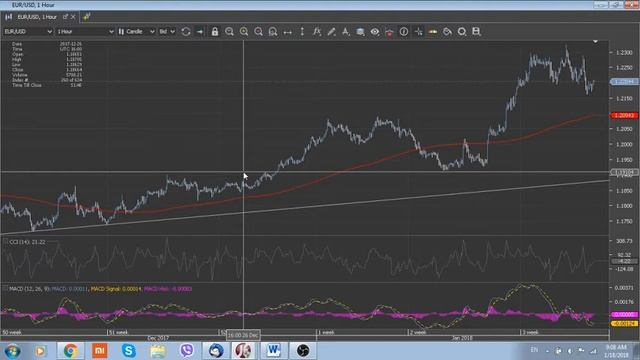The height and width of the screenshot is (360, 640).
Task: Click the small white arrow above price axis
Action: pyautogui.click(x=595, y=41)
